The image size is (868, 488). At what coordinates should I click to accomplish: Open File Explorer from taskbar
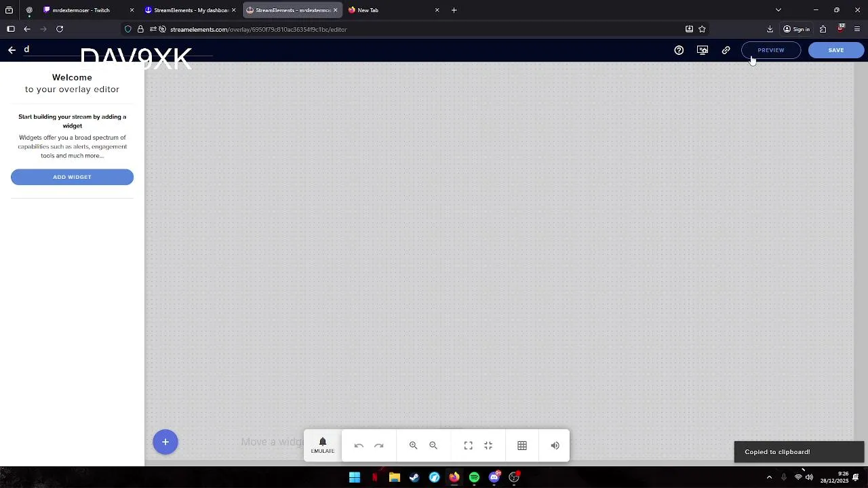[395, 477]
